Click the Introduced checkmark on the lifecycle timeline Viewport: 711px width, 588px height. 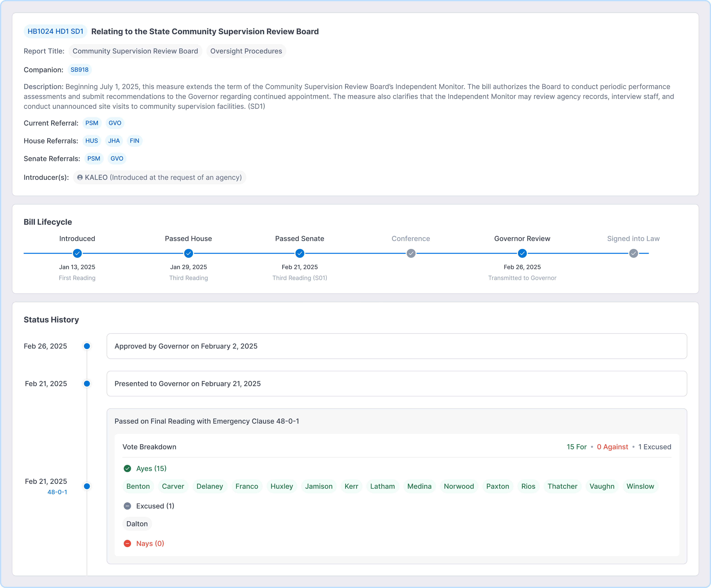(x=77, y=253)
